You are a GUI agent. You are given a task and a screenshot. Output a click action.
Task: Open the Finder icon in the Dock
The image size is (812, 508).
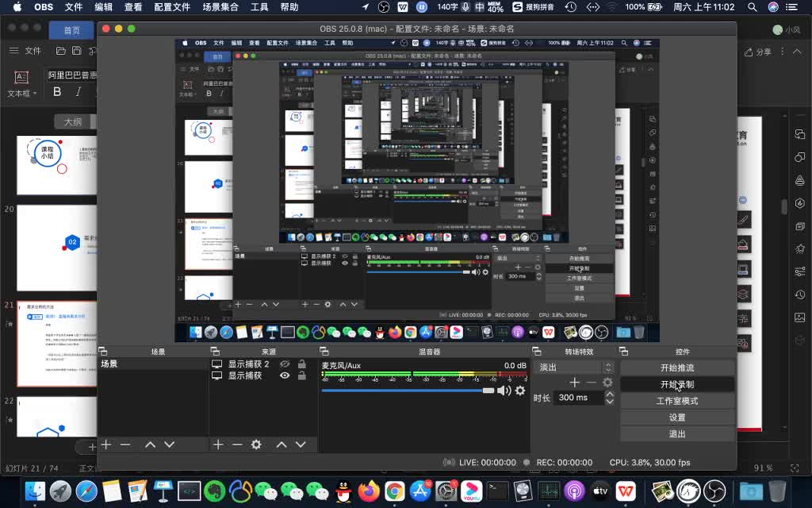(x=35, y=491)
